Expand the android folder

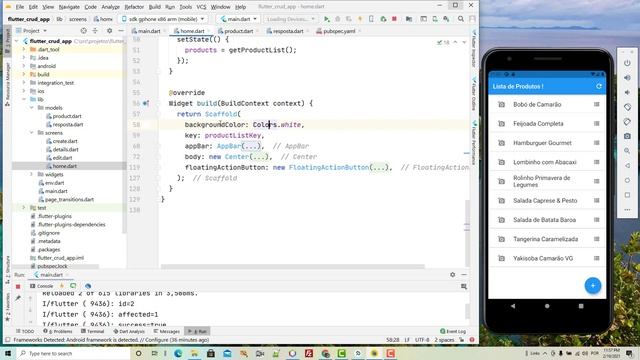coord(24,66)
